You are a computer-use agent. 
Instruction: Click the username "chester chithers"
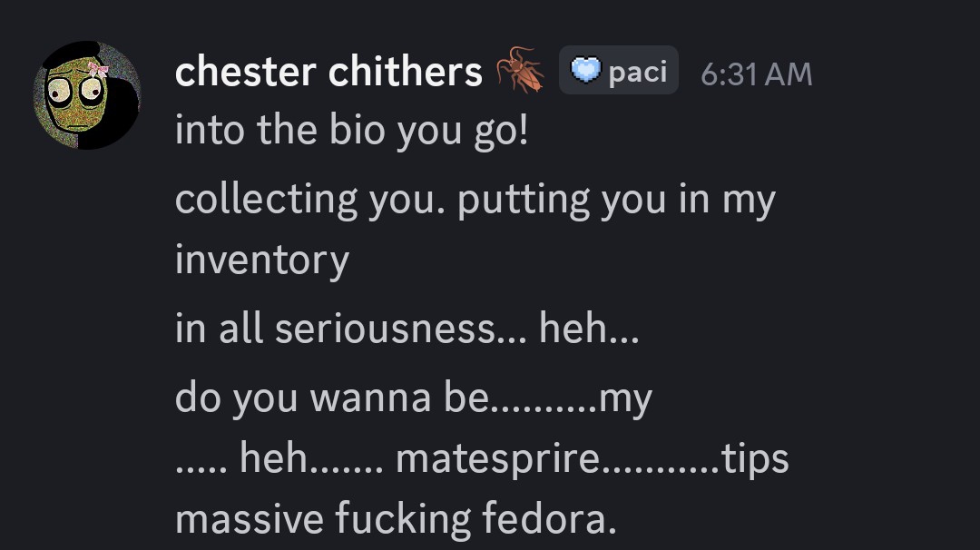(328, 72)
